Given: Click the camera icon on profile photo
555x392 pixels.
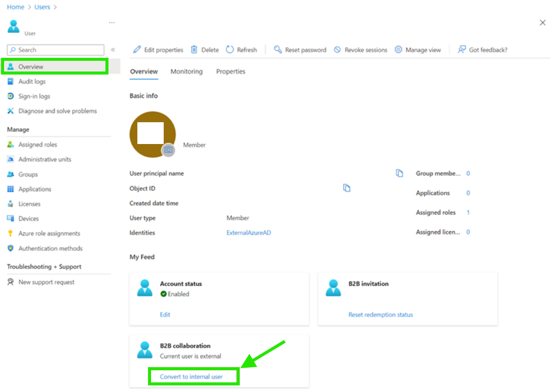Looking at the screenshot, I should tap(168, 150).
